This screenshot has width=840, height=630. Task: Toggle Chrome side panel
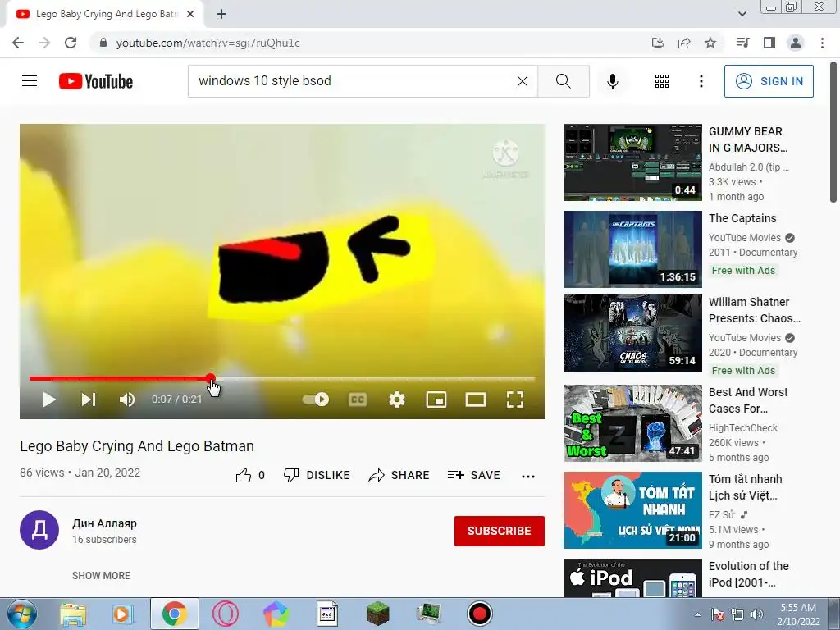tap(769, 43)
